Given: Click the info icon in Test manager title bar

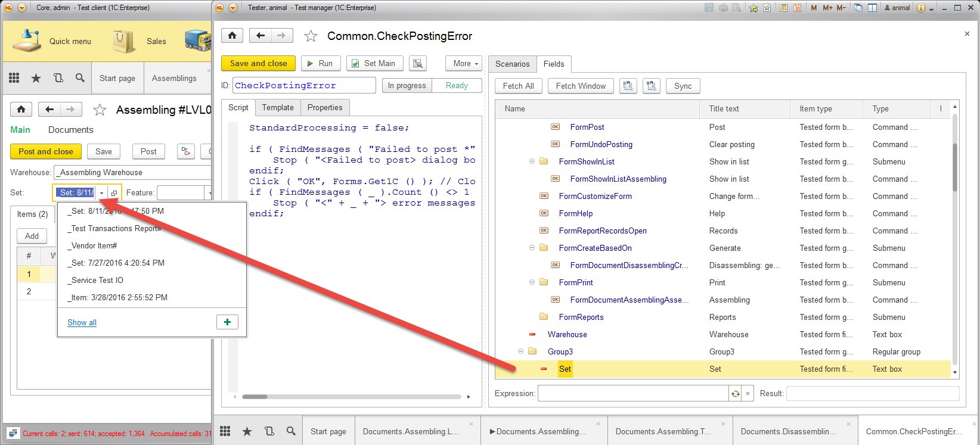Looking at the screenshot, I should click(921, 8).
